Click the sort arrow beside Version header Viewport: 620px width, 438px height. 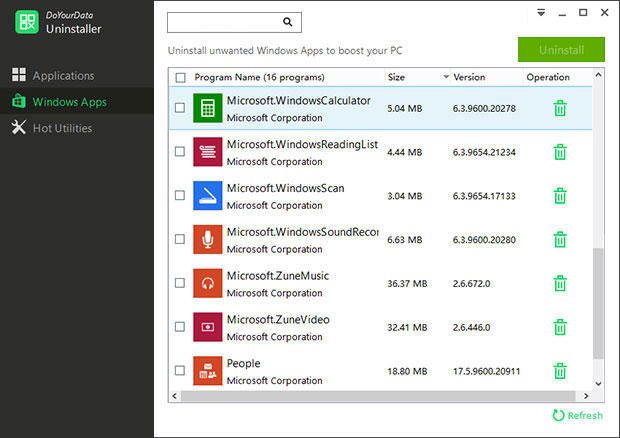(446, 77)
